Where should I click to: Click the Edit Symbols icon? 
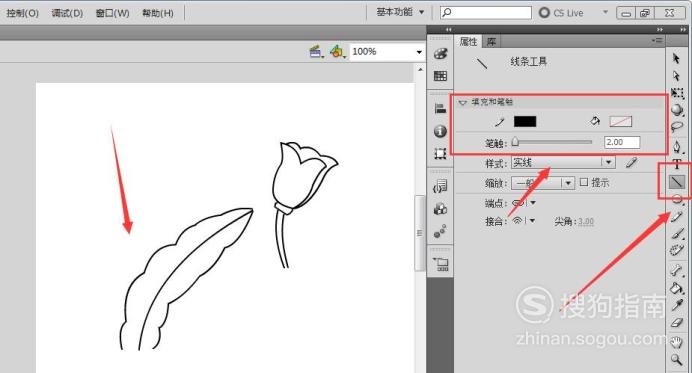click(338, 52)
